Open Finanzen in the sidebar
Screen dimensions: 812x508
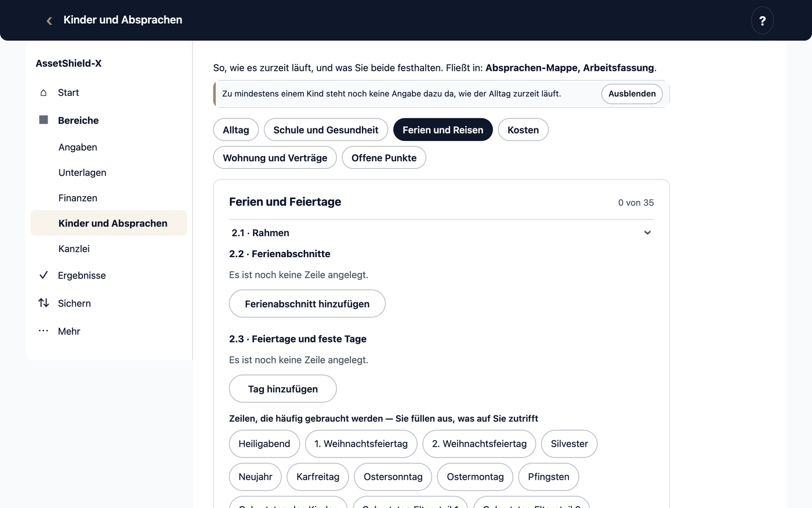(109, 198)
